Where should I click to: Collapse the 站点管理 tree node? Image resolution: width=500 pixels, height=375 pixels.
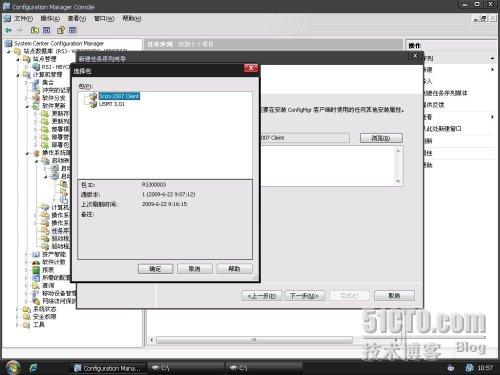(x=18, y=59)
